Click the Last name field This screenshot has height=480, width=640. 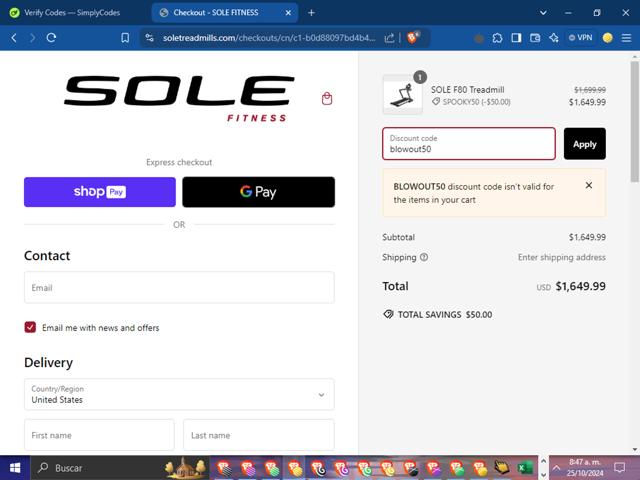[x=259, y=435]
